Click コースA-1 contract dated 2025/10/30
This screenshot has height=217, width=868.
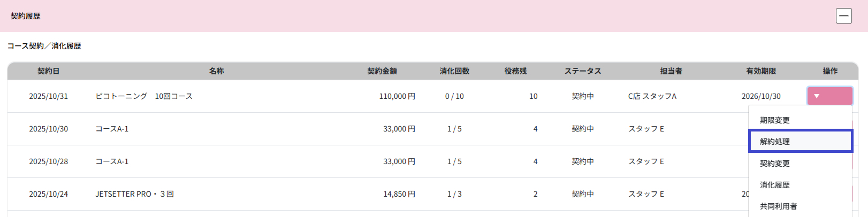click(x=112, y=129)
